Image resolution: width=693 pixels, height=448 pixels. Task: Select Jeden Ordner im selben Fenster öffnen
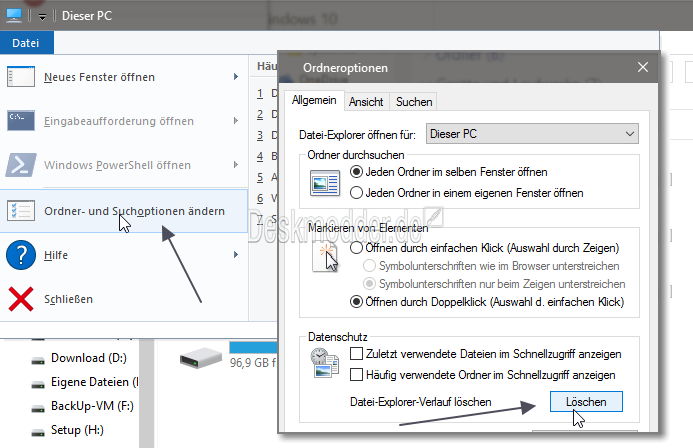(x=357, y=173)
